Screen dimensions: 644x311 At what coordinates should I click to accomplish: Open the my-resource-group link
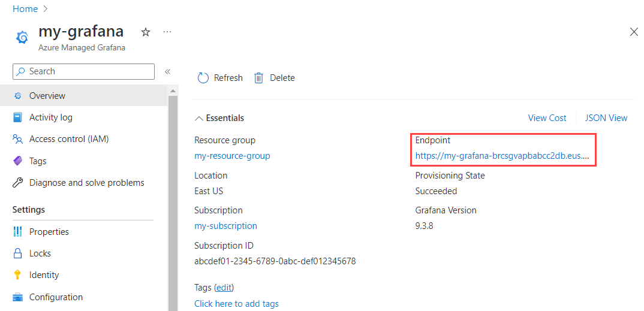point(232,156)
